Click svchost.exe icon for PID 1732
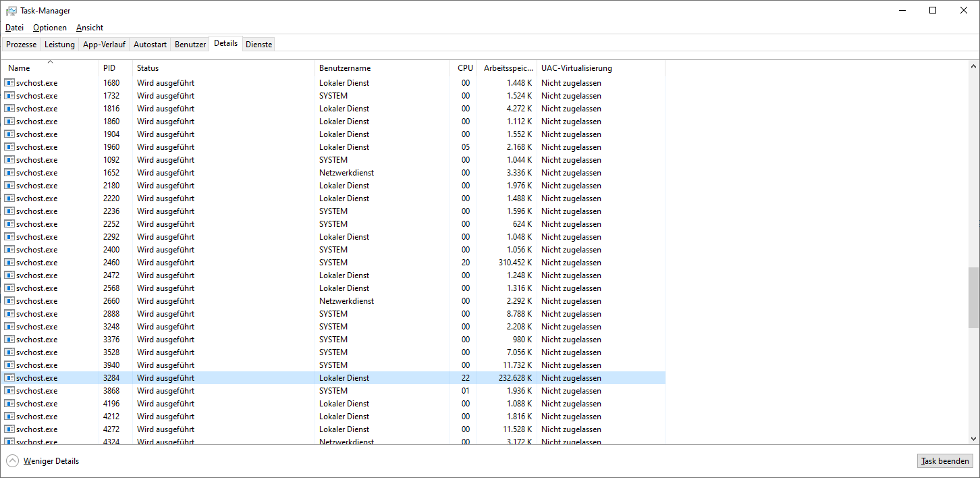Image resolution: width=980 pixels, height=478 pixels. pyautogui.click(x=9, y=96)
